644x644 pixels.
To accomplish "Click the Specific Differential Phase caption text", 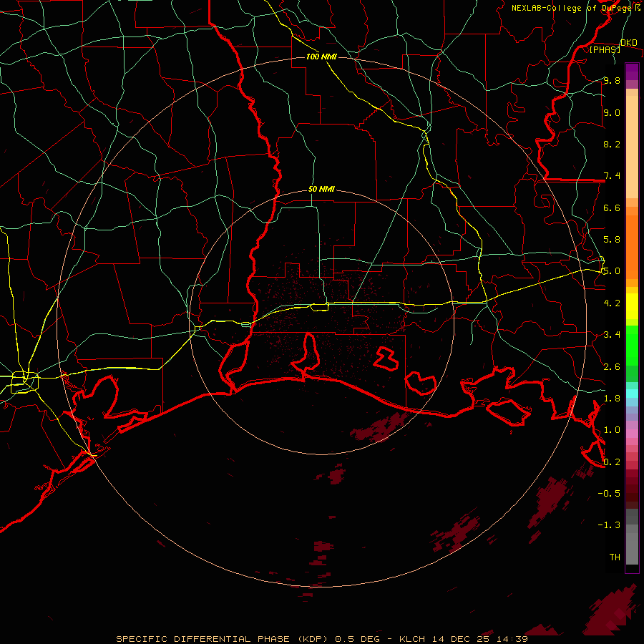I will pos(322,639).
